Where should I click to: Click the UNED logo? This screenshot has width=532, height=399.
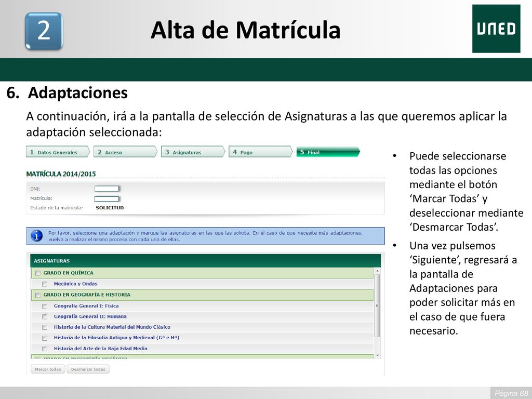[496, 29]
